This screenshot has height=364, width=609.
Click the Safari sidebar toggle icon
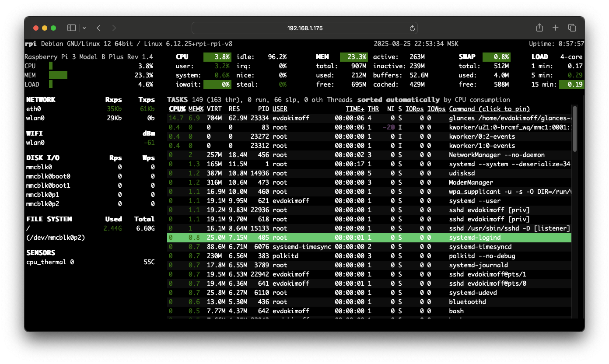tap(71, 28)
